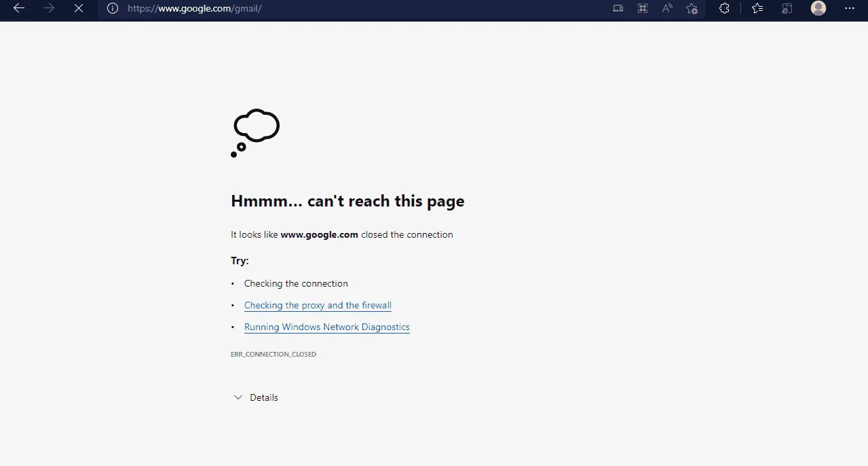
Task: Open the Extensions puzzle icon
Action: [x=724, y=8]
